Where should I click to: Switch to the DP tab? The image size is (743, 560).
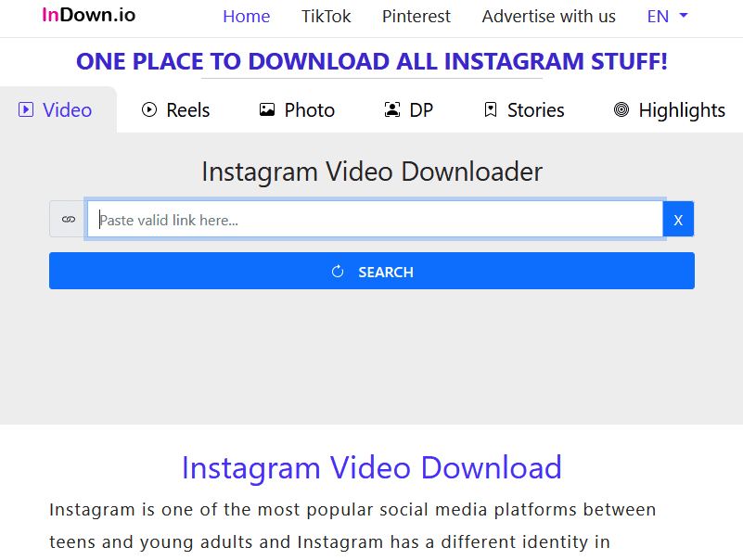coord(408,110)
